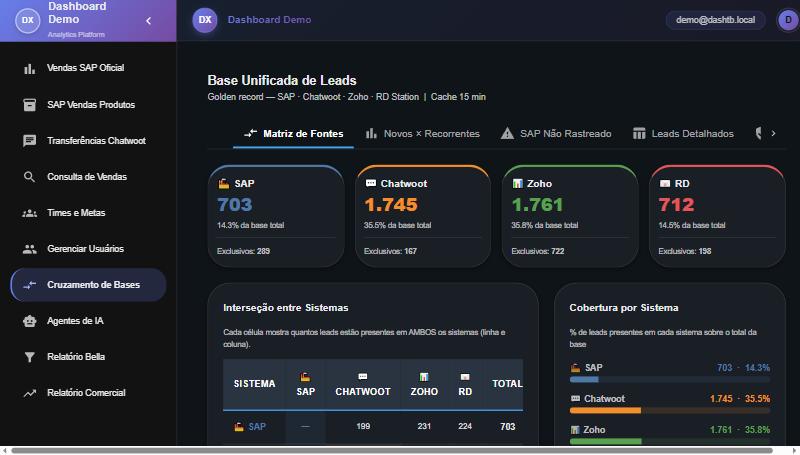Click the horizontal scrollbar at the bottom
The height and width of the screenshot is (455, 800).
(x=392, y=450)
